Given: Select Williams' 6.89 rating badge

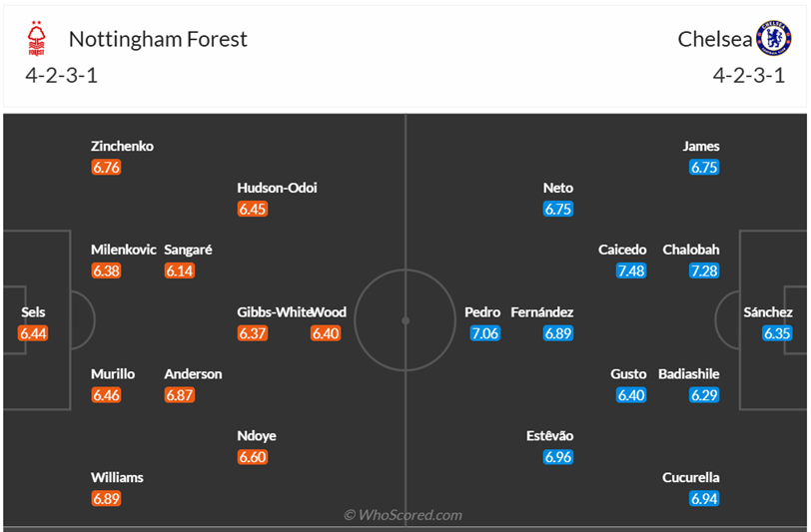Looking at the screenshot, I should [106, 498].
